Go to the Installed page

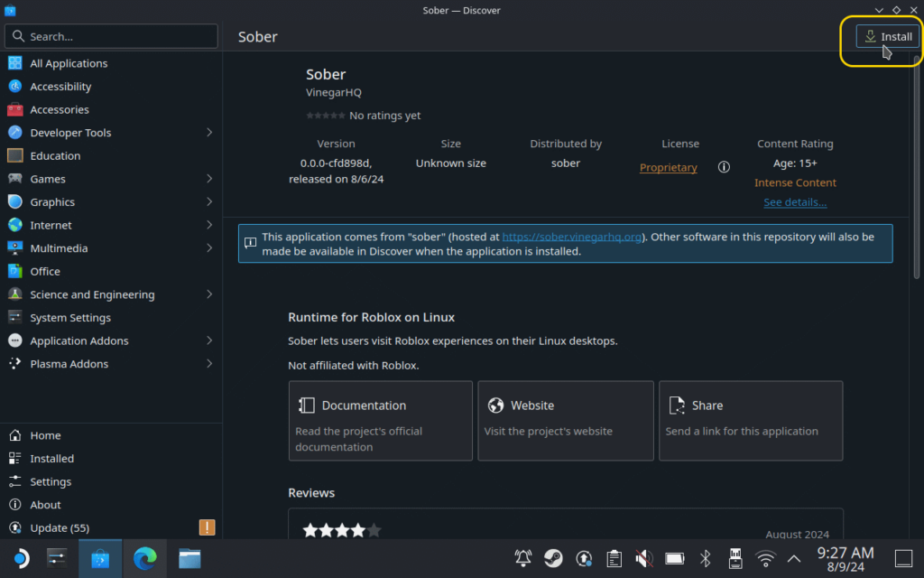pos(51,459)
